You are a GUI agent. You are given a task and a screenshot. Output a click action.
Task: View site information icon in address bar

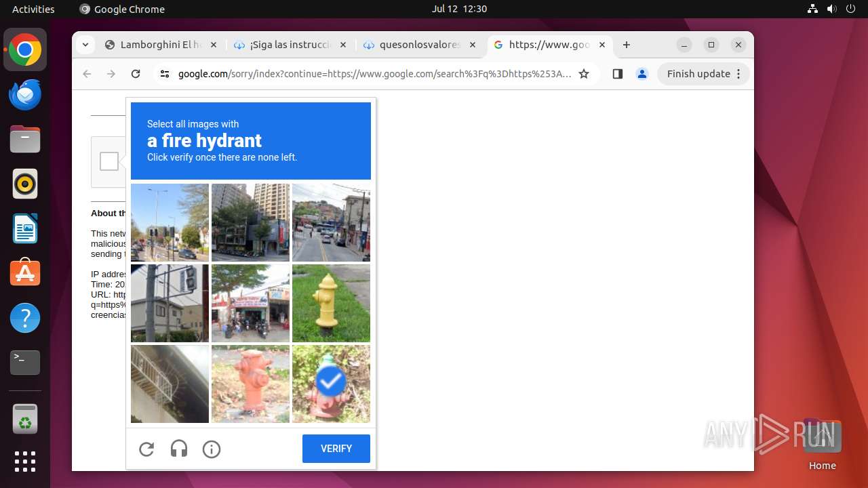coord(164,74)
